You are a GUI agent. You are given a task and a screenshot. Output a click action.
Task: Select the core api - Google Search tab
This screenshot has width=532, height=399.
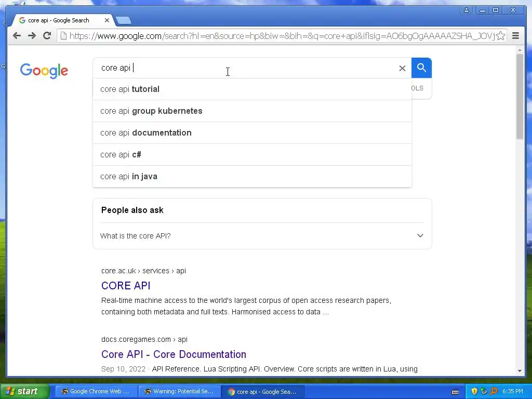63,20
